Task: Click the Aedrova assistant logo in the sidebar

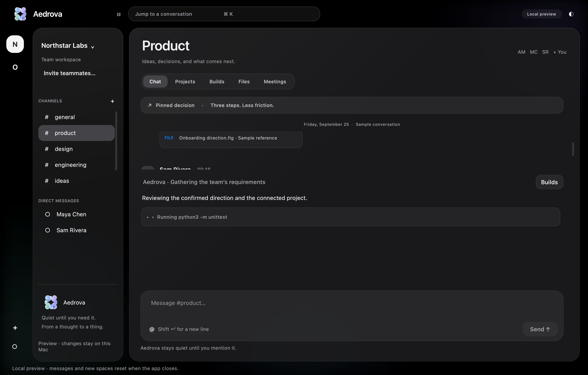Action: pyautogui.click(x=51, y=302)
